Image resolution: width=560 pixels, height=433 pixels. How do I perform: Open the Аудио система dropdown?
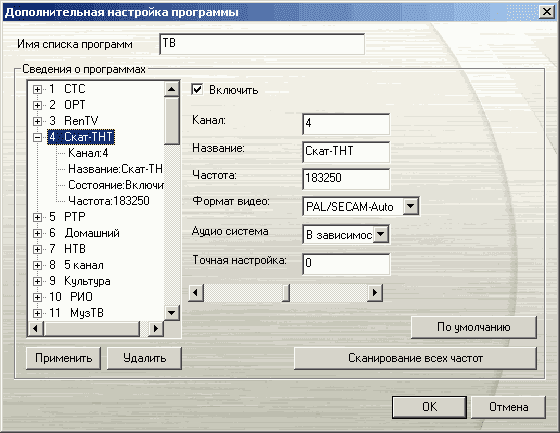tap(381, 235)
